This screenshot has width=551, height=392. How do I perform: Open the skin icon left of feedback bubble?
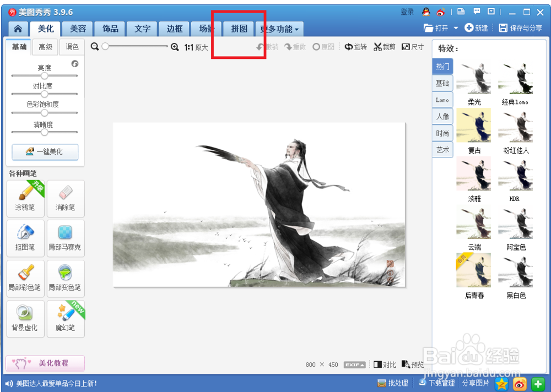point(461,12)
